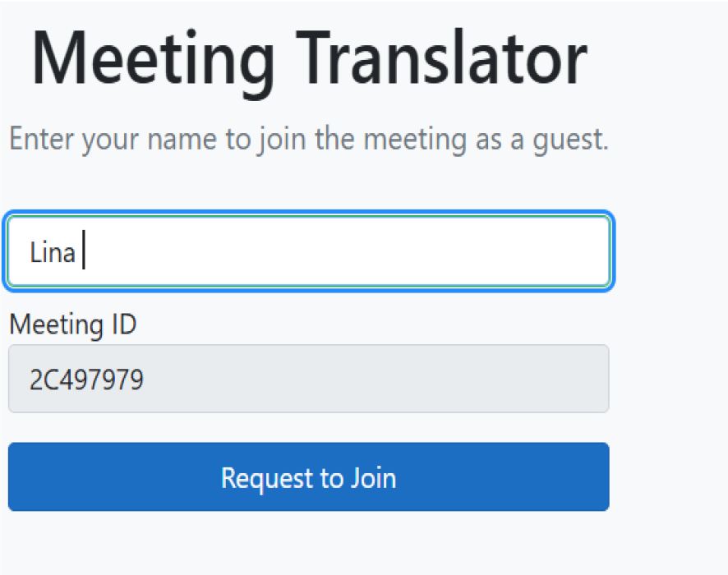This screenshot has width=728, height=575.
Task: Select the name input containing Lina
Action: [307, 251]
